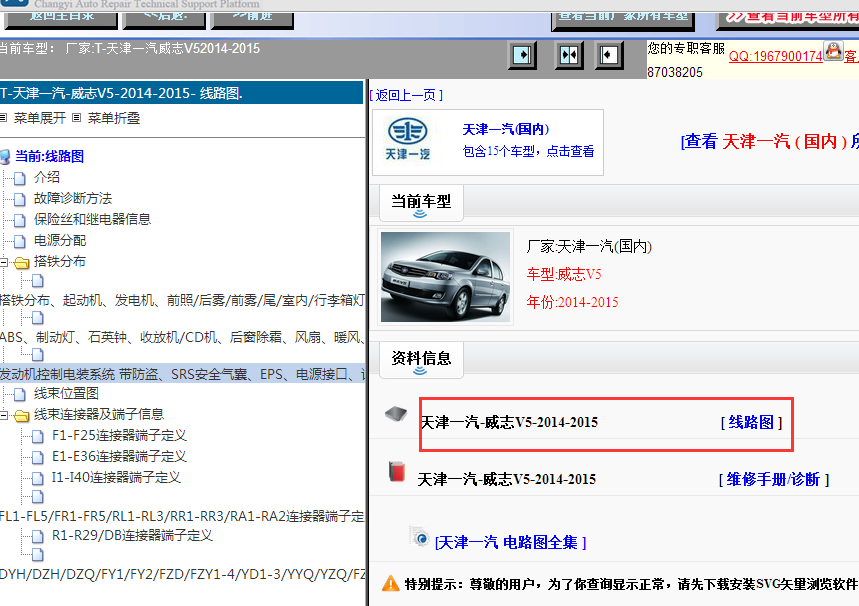Click the document icon beside 电路图全集
This screenshot has height=606, width=859.
click(420, 536)
